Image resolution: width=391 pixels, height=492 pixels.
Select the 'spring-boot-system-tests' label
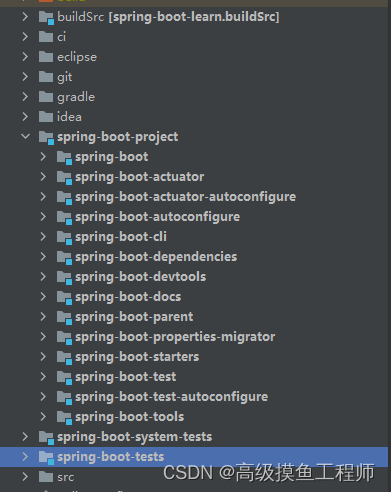[x=135, y=437]
